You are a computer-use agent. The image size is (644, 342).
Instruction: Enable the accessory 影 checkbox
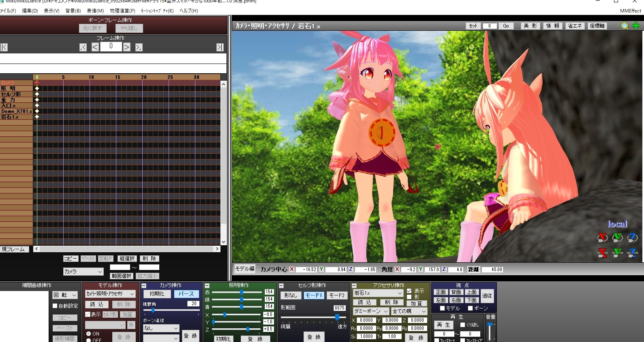coord(409,297)
